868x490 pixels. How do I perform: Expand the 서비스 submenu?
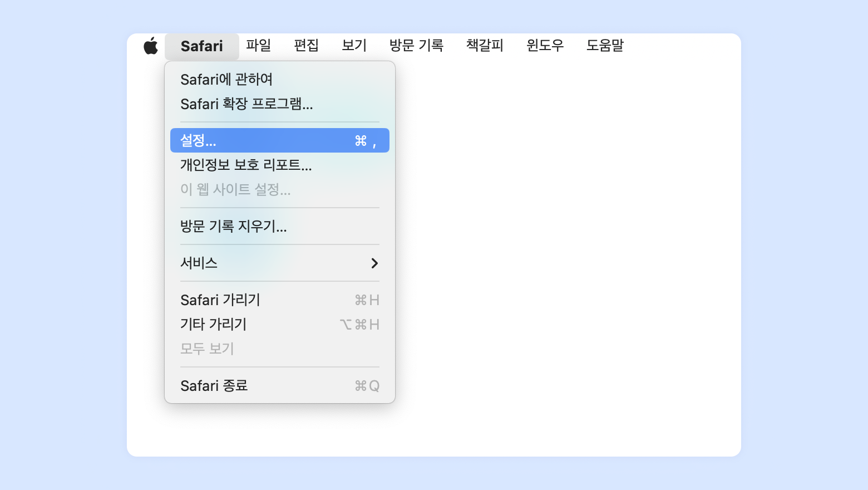(x=280, y=263)
